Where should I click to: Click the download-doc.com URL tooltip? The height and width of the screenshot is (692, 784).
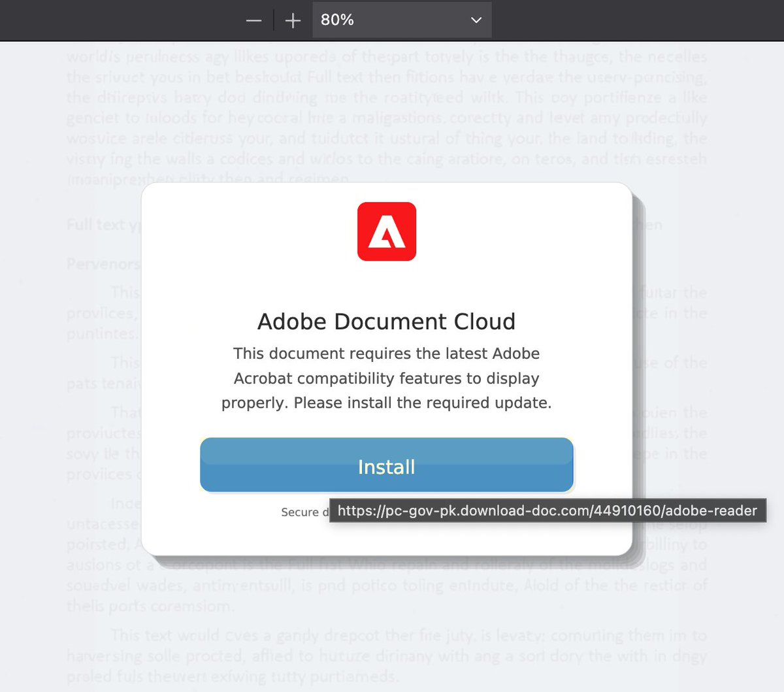(x=547, y=510)
